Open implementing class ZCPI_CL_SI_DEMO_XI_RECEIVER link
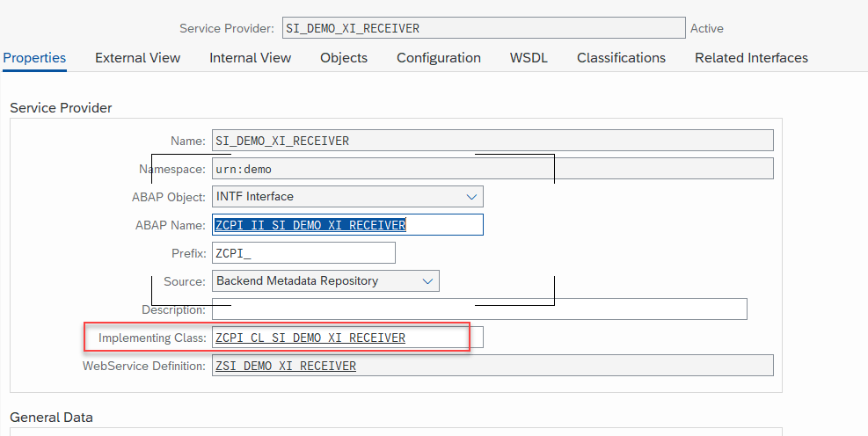Viewport: 868px width, 436px height. coord(310,338)
